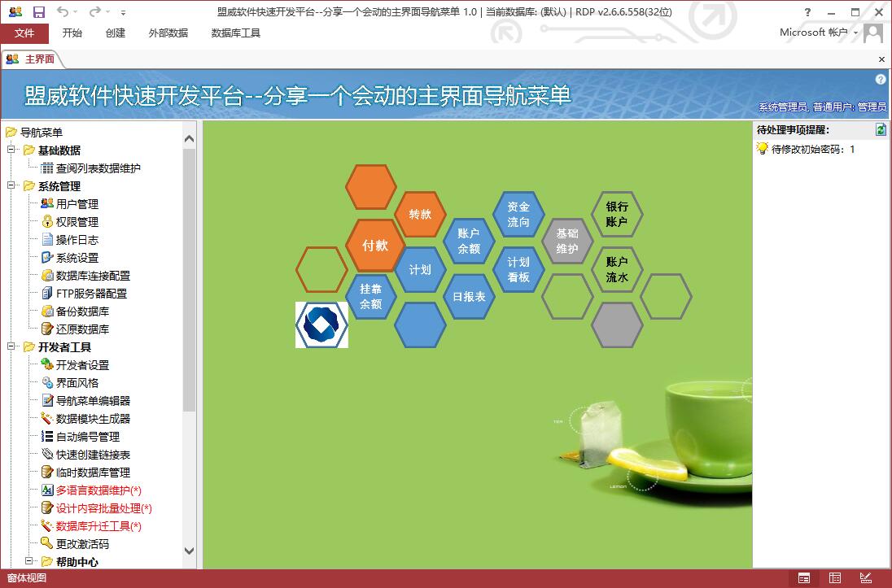The width and height of the screenshot is (892, 588).
Task: Click the 数据模块生成器 icon
Action: click(x=47, y=419)
